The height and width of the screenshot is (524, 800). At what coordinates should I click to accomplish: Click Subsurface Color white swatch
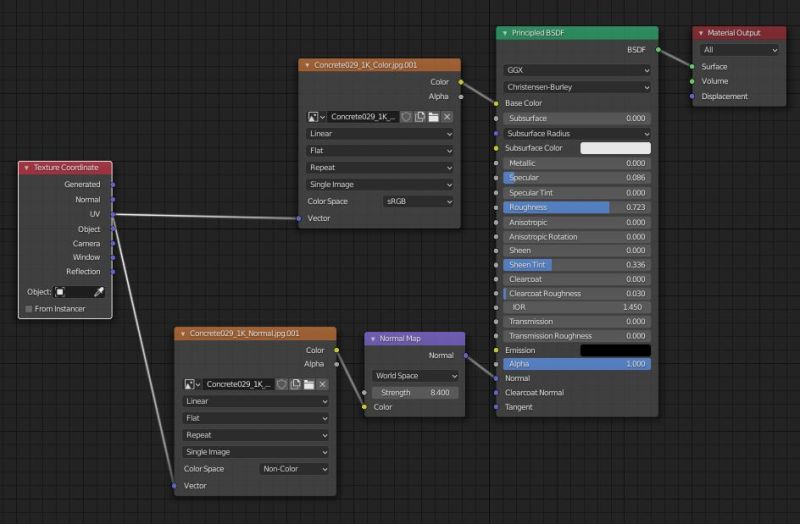pyautogui.click(x=615, y=148)
